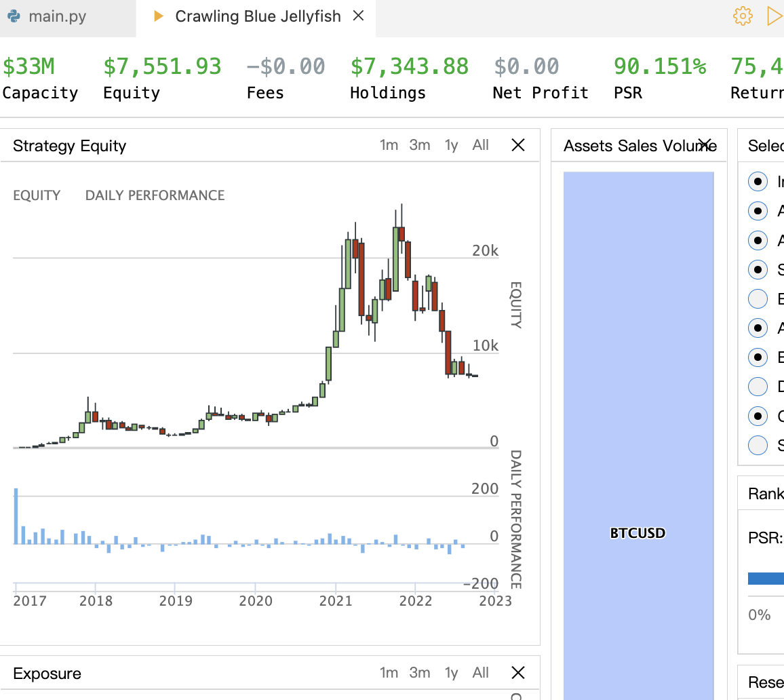Close the Crawling Blue Jellyfish tab
Screen dimensions: 784x700
click(358, 16)
